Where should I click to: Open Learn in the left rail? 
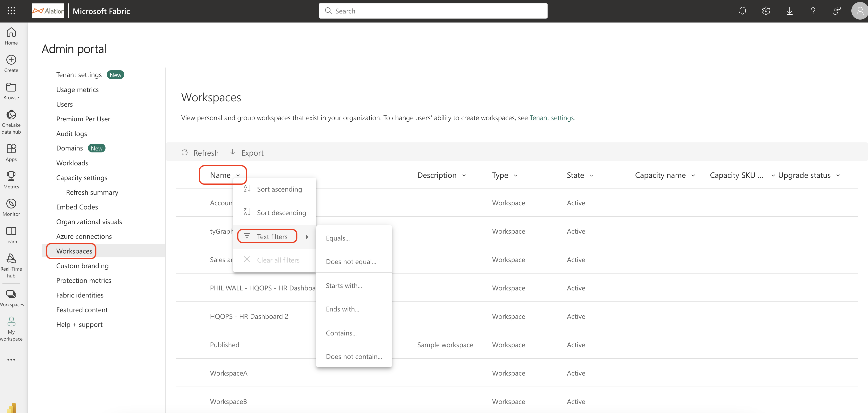click(x=11, y=235)
